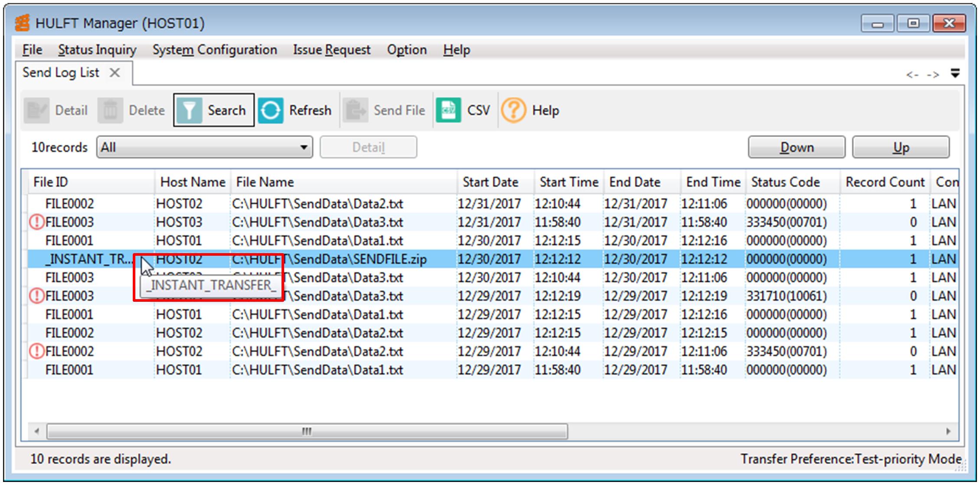The width and height of the screenshot is (980, 485).
Task: Show previous tab with <- arrow
Action: tap(912, 75)
